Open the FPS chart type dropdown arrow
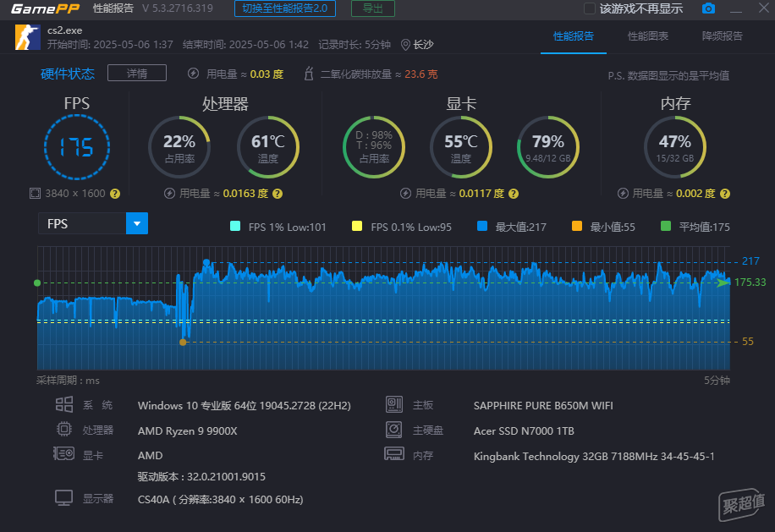 tap(137, 224)
